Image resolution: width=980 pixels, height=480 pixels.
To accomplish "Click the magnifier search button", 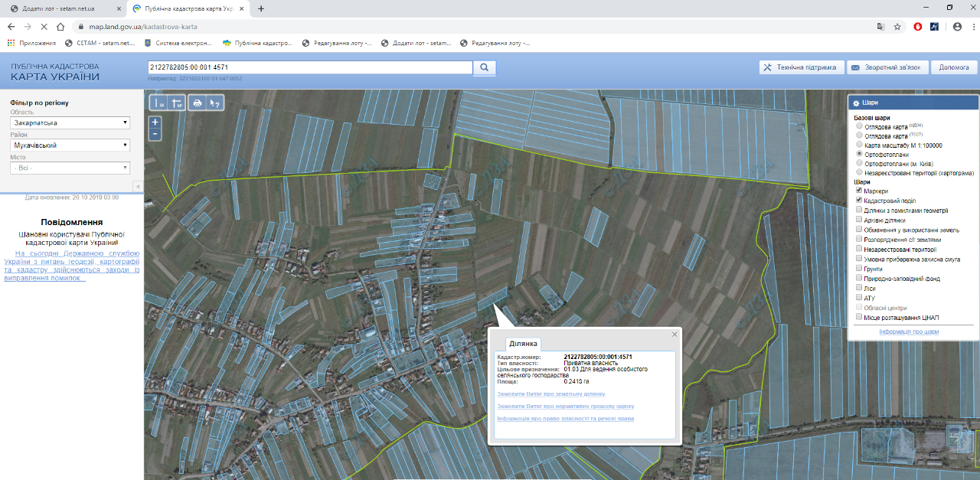I will 485,67.
